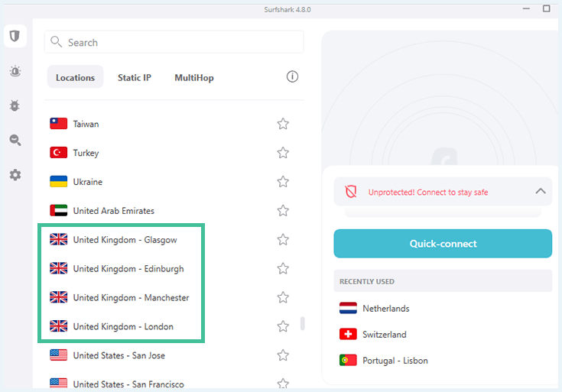Open the Search magnifier sidebar icon

tap(15, 140)
